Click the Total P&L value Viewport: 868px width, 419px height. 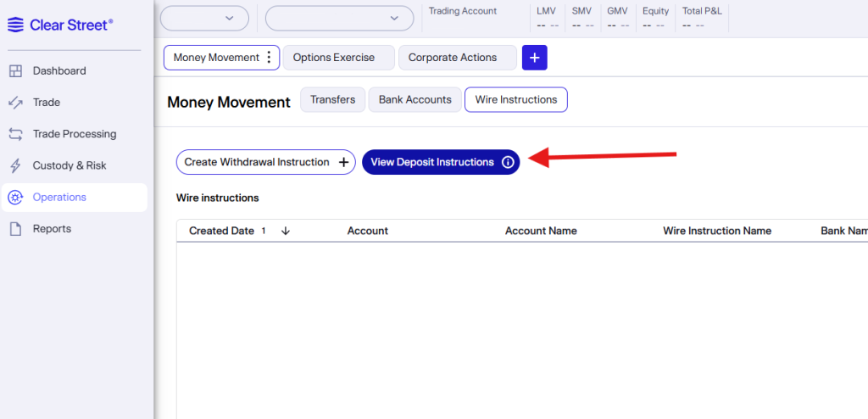[693, 25]
